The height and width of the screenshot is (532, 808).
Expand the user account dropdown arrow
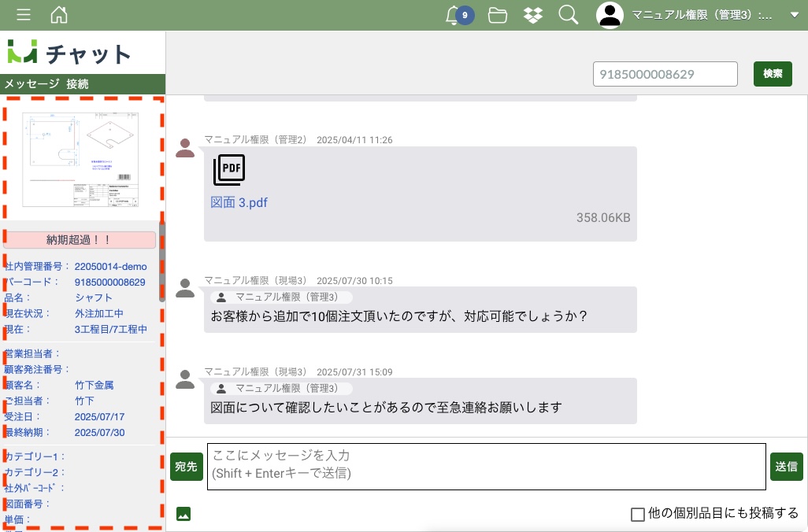click(793, 15)
